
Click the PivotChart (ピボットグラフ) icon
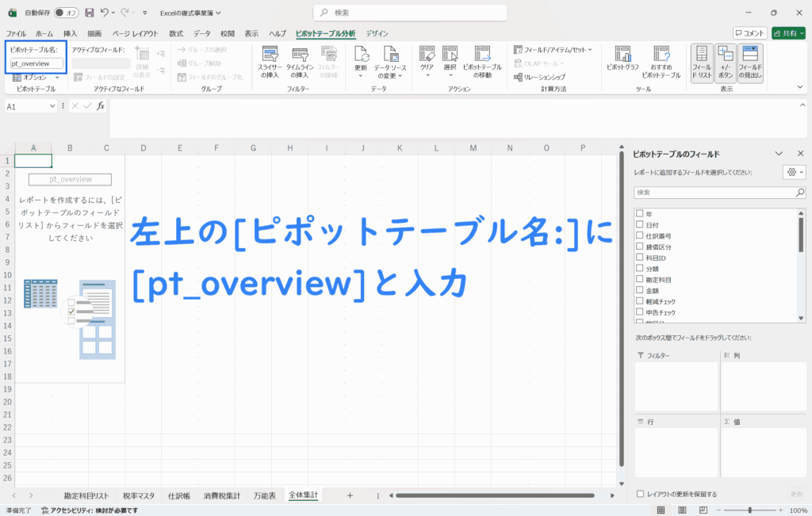pos(622,55)
